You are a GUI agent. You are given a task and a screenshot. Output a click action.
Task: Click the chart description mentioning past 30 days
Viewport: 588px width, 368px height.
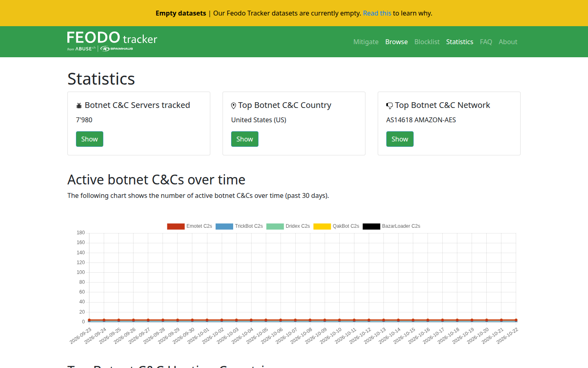(198, 195)
